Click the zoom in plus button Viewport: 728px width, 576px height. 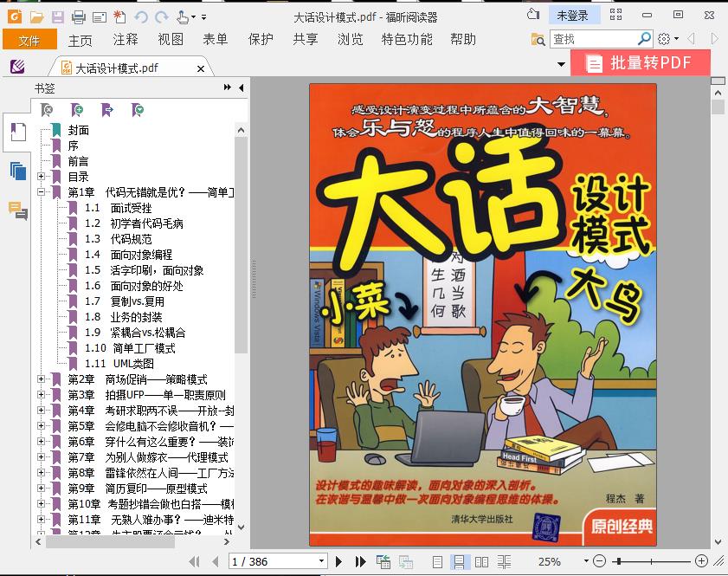tap(701, 561)
